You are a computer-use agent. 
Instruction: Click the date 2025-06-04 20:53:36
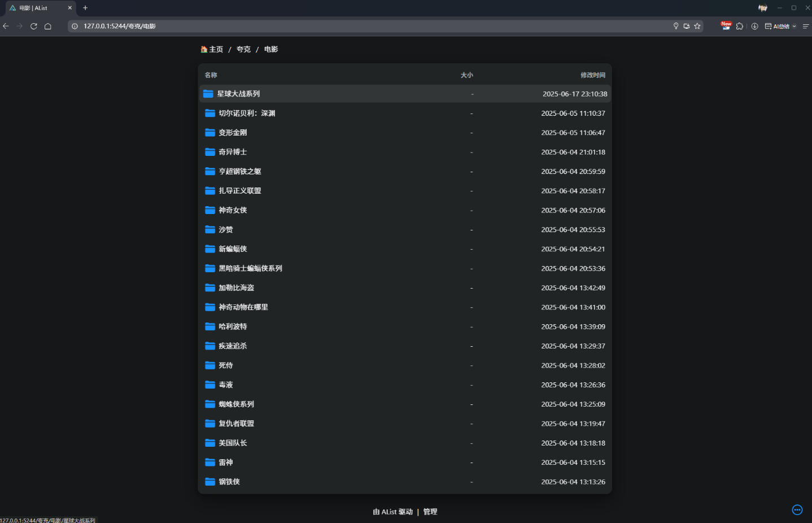click(573, 268)
